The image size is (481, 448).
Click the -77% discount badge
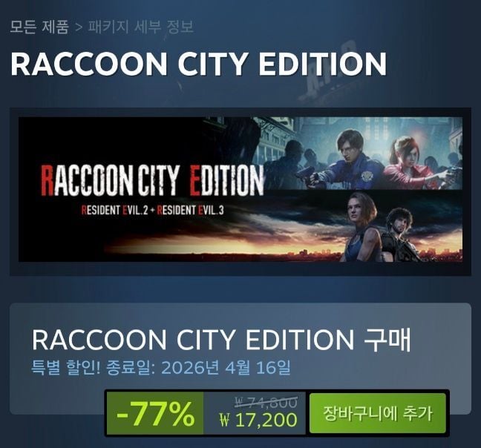pyautogui.click(x=155, y=413)
